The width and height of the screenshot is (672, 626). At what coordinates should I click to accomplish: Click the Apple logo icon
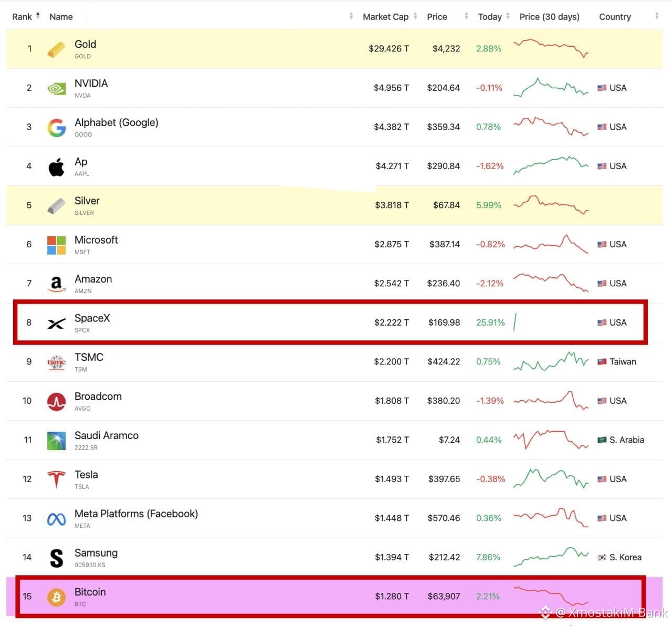pos(56,166)
